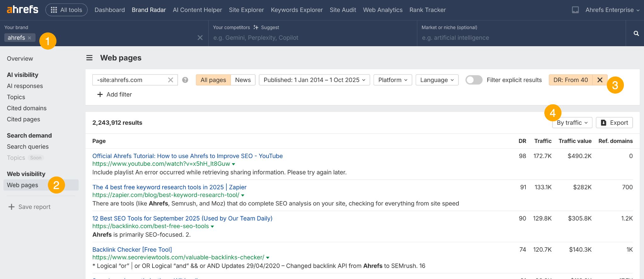
Task: Toggle Filter explicit results switch
Action: (x=474, y=80)
